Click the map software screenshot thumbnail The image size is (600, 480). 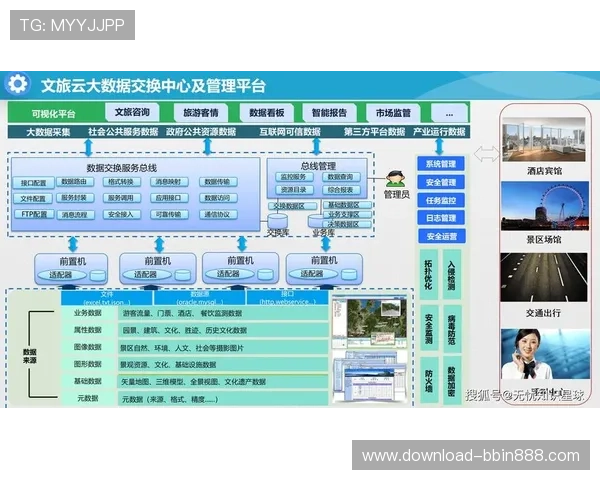tap(370, 322)
